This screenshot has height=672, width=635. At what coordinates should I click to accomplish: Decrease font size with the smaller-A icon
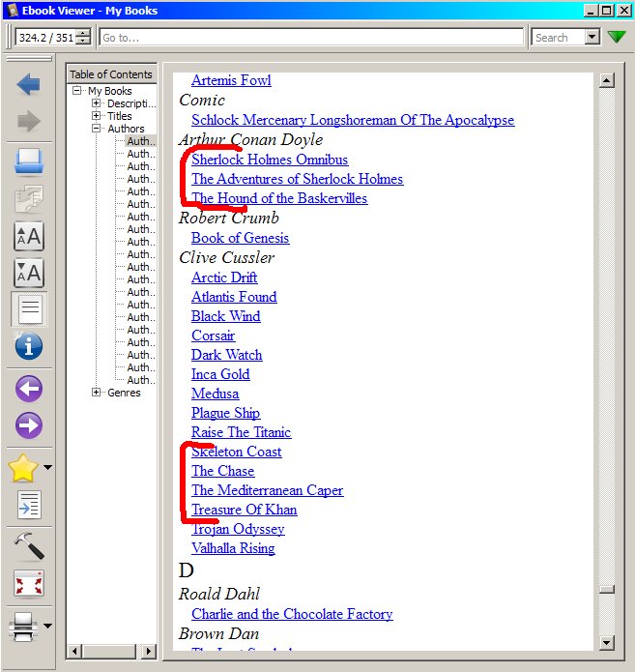(29, 273)
